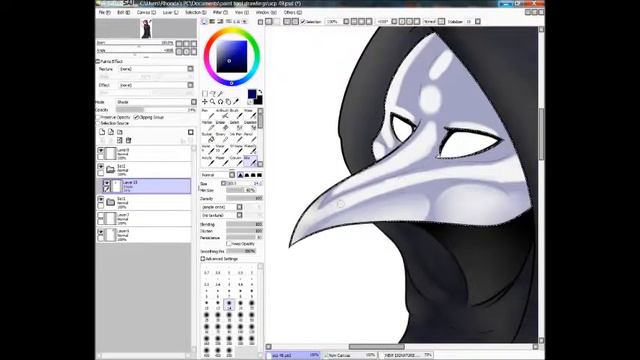Collapse the Paints Effect section
The image size is (640, 360).
(x=98, y=61)
